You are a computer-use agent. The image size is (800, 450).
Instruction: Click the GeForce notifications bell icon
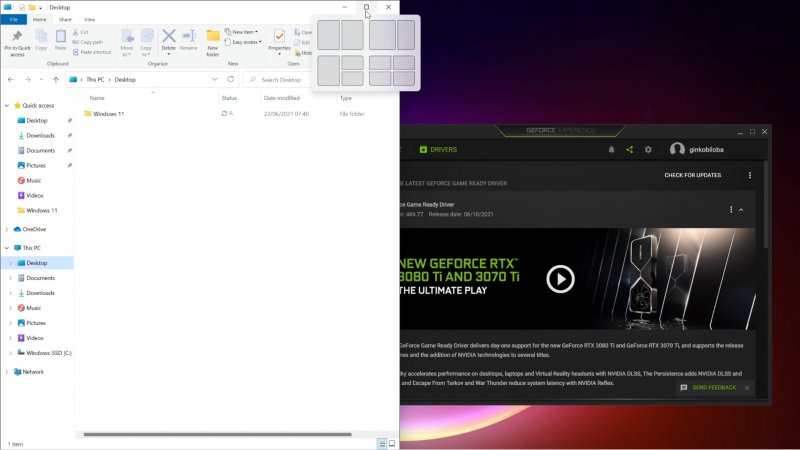click(x=611, y=150)
